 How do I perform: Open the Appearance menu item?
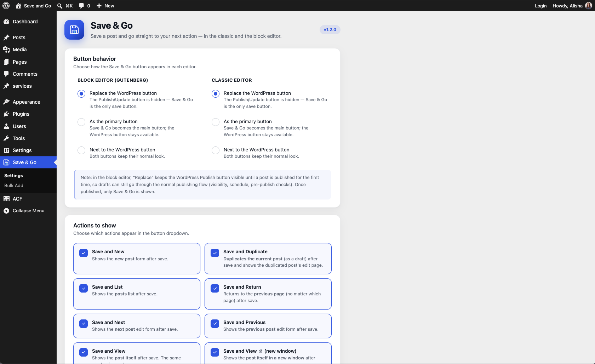(28, 102)
